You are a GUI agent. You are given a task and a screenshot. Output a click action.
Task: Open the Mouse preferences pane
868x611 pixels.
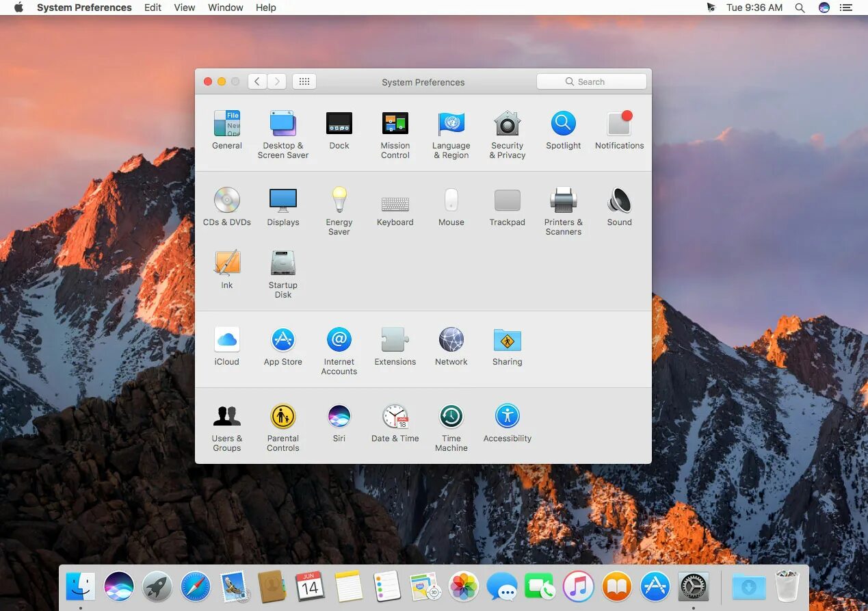pyautogui.click(x=451, y=207)
